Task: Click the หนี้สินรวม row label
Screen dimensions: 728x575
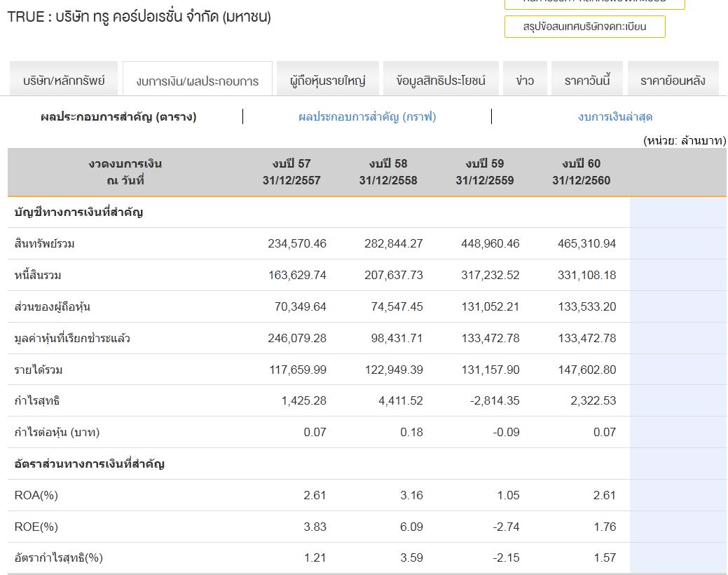Action: pos(38,275)
